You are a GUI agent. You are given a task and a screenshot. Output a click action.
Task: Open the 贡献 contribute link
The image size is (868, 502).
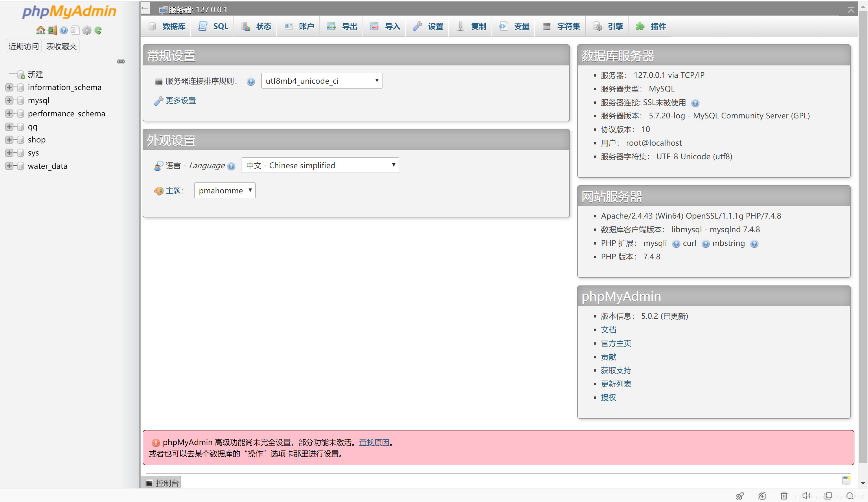(608, 357)
